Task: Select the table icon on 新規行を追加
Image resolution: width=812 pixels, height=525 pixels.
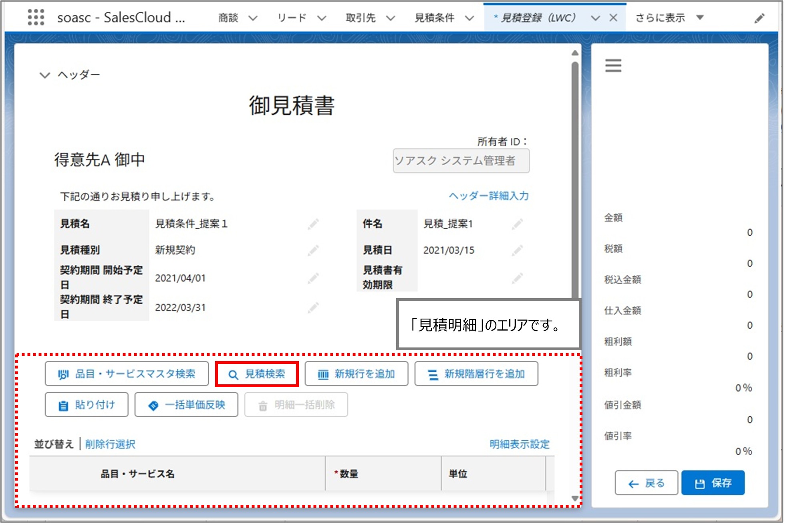Action: tap(323, 374)
